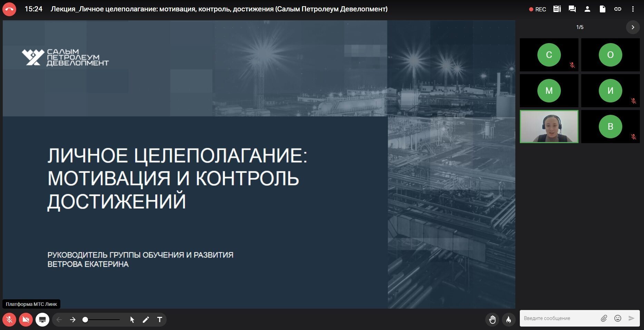Click the 'Введите сообщение' message field
This screenshot has height=330, width=644.
coord(559,318)
